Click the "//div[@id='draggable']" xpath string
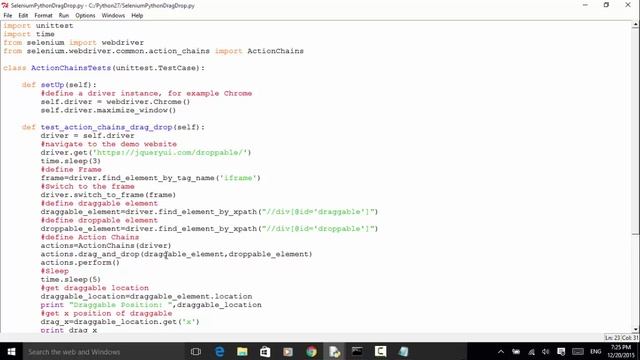The width and height of the screenshot is (640, 360). pos(318,211)
